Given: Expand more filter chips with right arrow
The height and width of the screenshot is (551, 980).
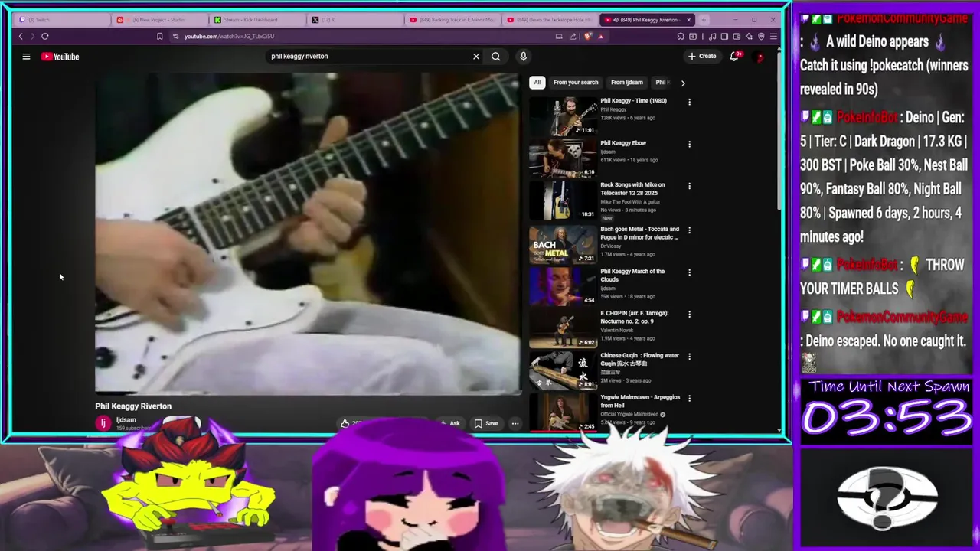Looking at the screenshot, I should tap(683, 83).
